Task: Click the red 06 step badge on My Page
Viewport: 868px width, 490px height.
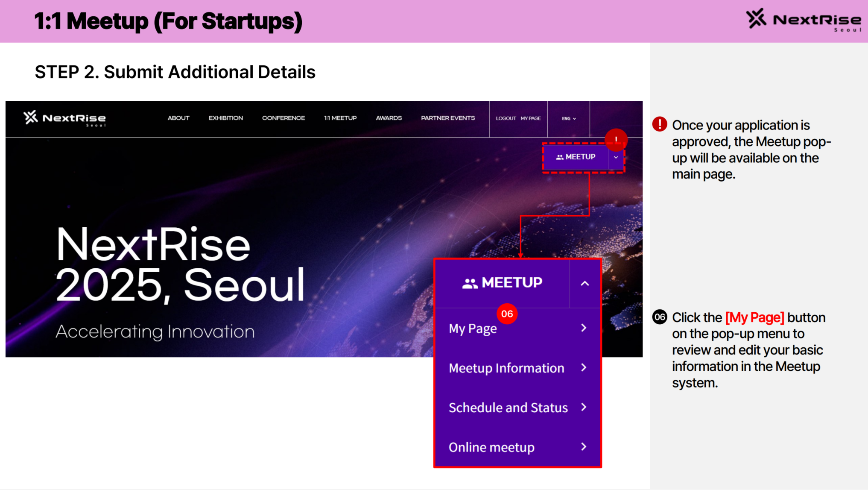Action: tap(508, 313)
